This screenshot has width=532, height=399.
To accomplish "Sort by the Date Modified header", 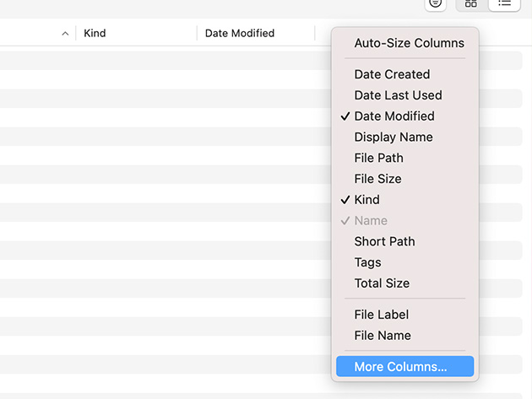I will coord(240,33).
